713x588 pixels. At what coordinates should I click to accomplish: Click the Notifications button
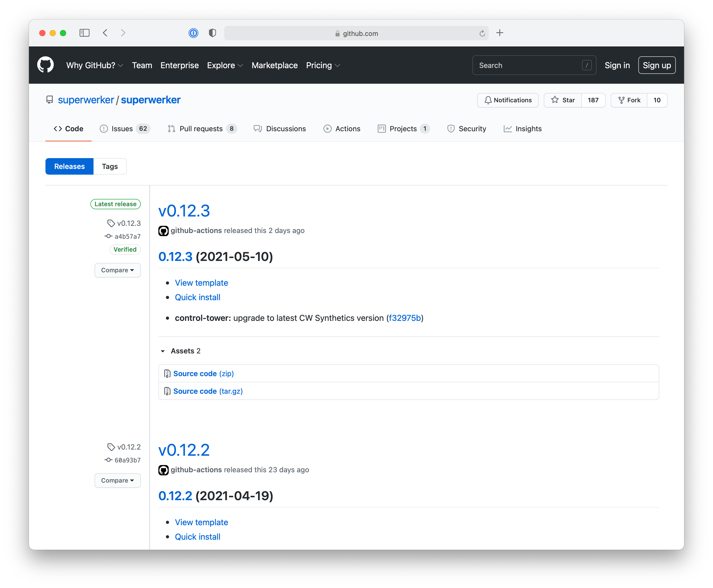pos(508,100)
